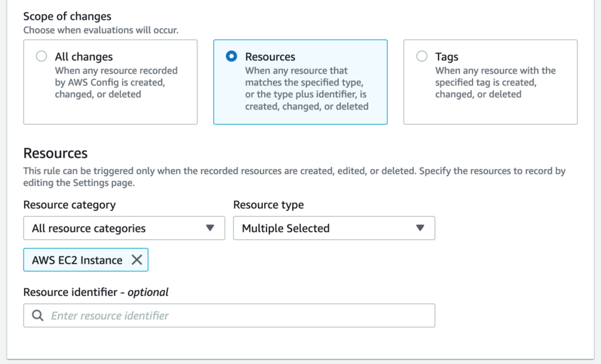Screen dimensions: 601x364
Task: Click the unselected Tags radio circle
Action: point(422,56)
